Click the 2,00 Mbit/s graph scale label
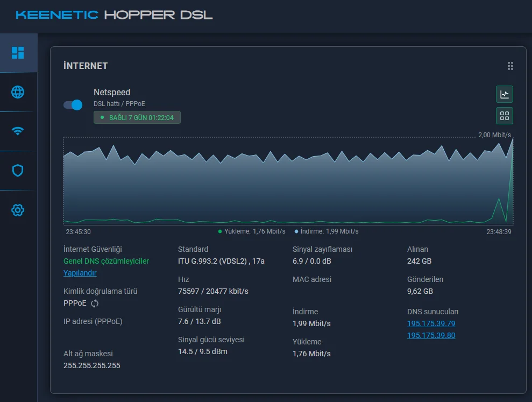Image resolution: width=532 pixels, height=402 pixels. [x=494, y=135]
